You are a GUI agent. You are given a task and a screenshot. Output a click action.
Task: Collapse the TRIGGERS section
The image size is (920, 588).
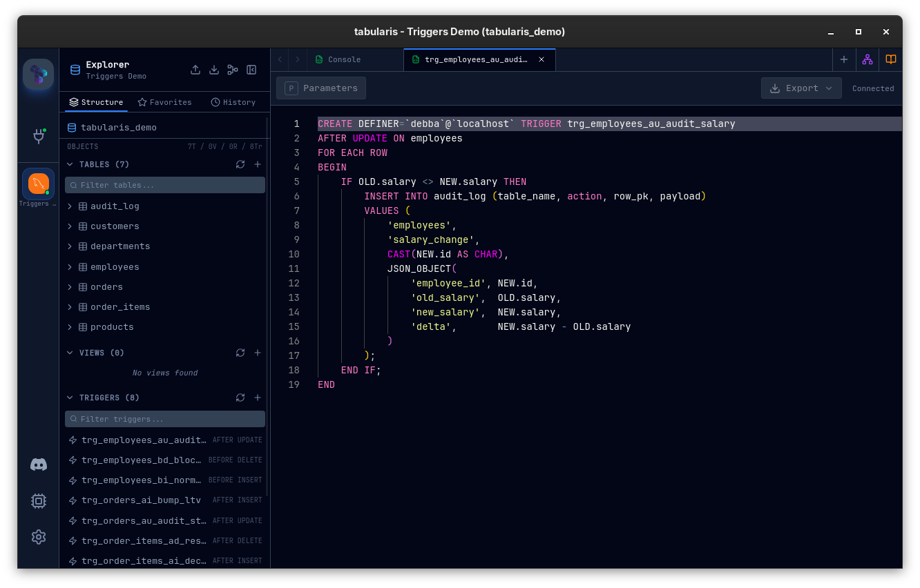click(70, 398)
